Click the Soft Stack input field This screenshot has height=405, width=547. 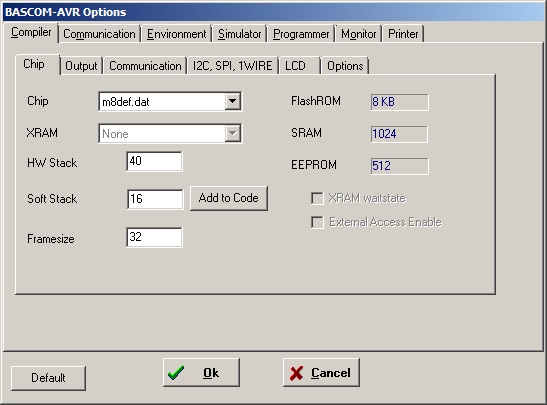155,199
